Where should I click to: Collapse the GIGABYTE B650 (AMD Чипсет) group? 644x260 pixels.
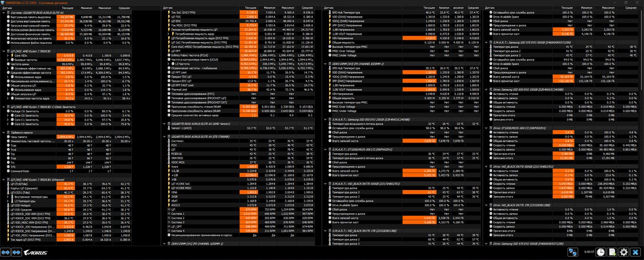(164, 123)
